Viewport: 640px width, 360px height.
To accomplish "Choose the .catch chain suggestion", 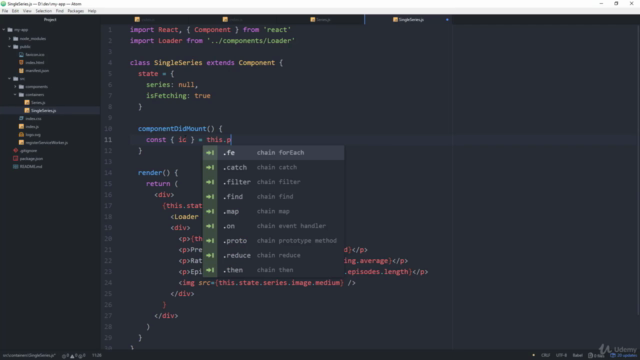I will pos(273,167).
